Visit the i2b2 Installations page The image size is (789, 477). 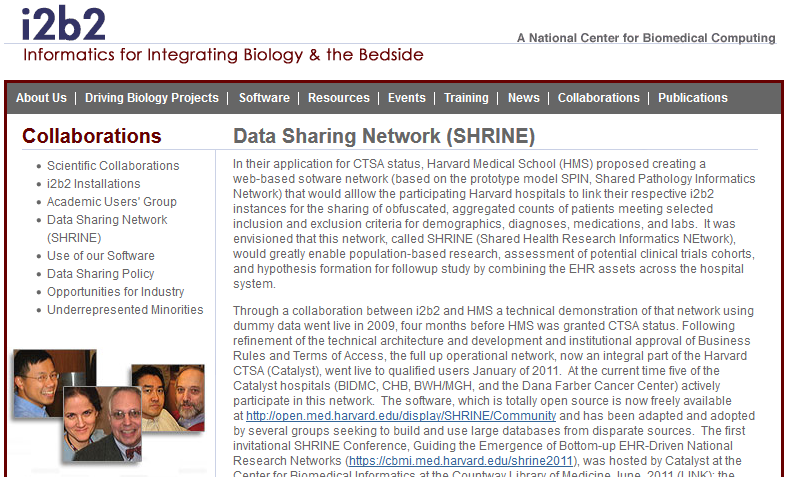[x=94, y=184]
